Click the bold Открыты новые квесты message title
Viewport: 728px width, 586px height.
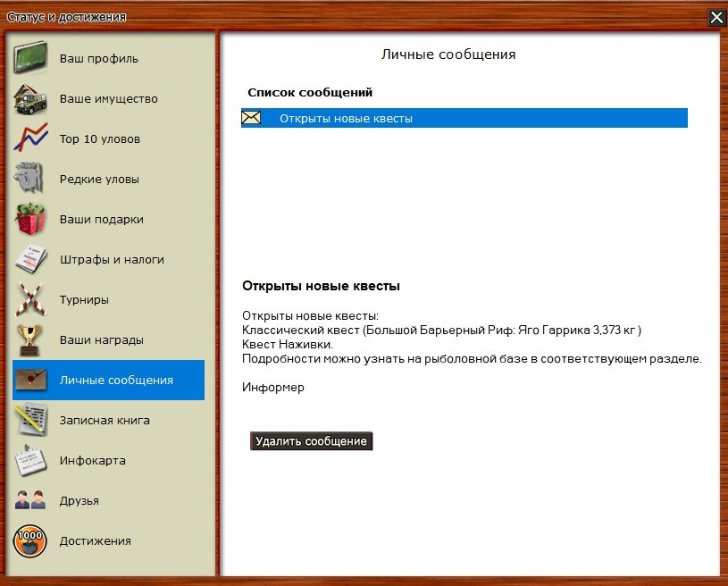pyautogui.click(x=321, y=286)
